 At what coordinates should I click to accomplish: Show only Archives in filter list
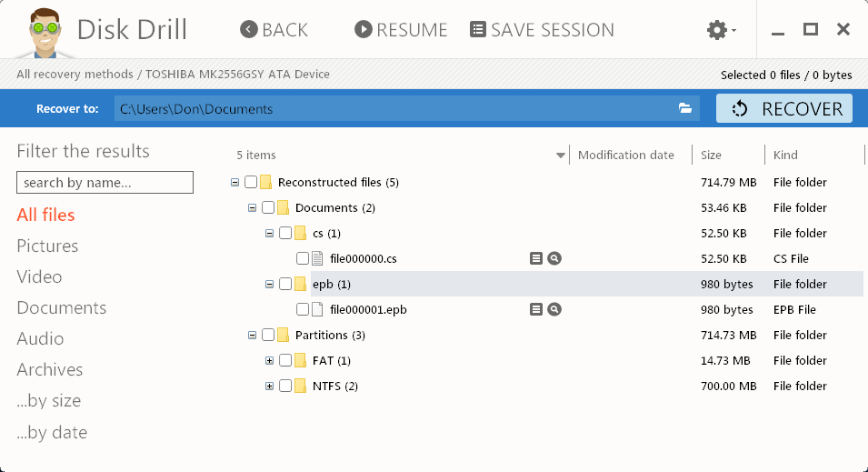[50, 369]
